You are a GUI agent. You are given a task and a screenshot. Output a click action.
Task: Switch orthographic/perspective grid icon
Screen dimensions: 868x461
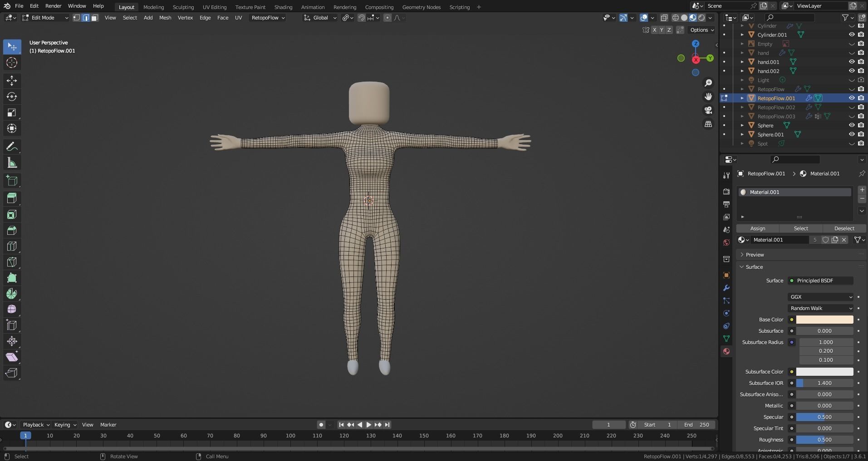tap(708, 124)
